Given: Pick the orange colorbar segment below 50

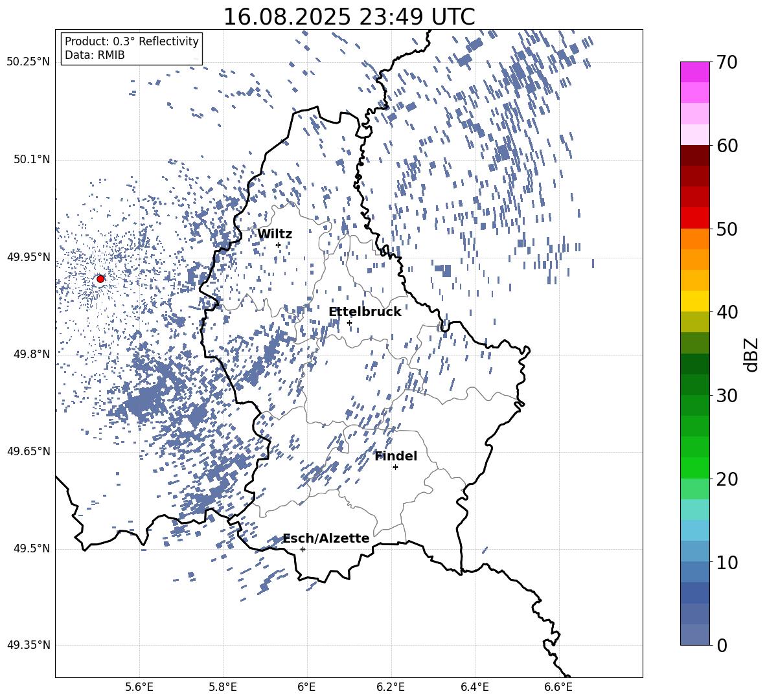Looking at the screenshot, I should click(x=694, y=238).
